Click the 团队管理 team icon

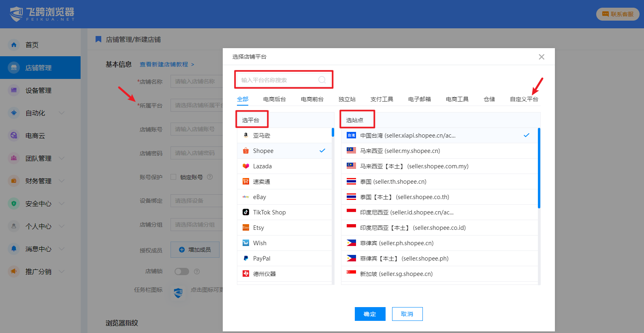point(14,158)
